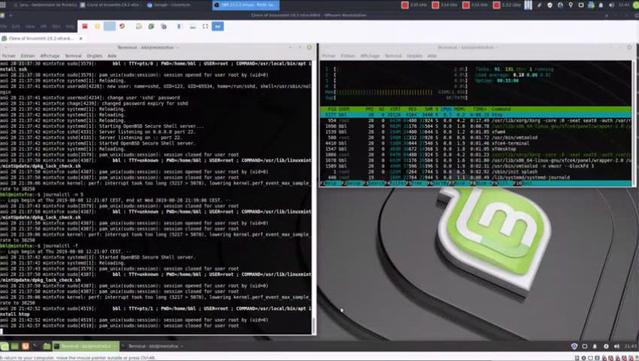This screenshot has height=361, width=639.
Task: Close the Clone of linuxmint VM tab
Action: (x=81, y=38)
